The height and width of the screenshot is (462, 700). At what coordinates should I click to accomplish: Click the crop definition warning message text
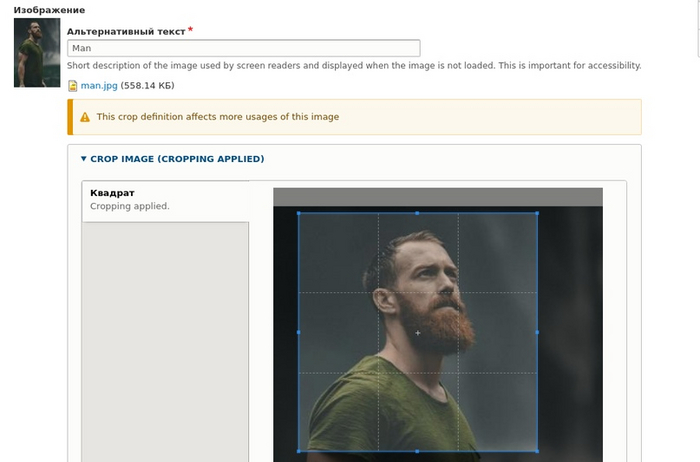click(218, 117)
